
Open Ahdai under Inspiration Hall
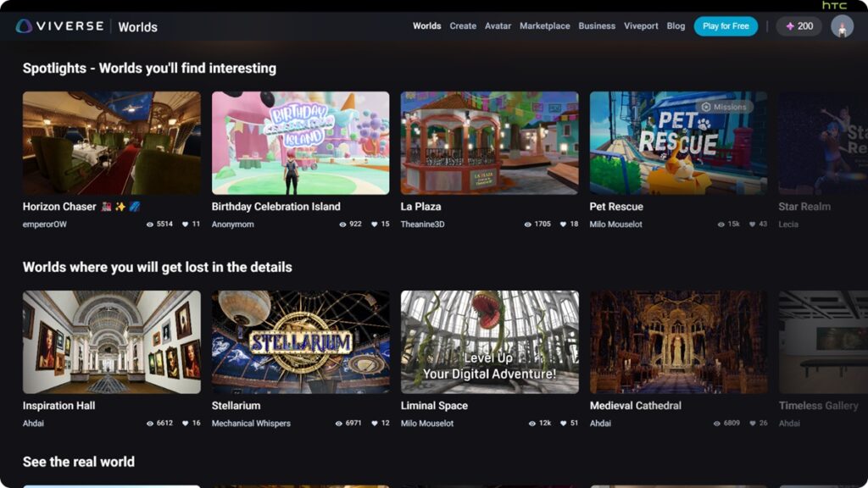33,424
